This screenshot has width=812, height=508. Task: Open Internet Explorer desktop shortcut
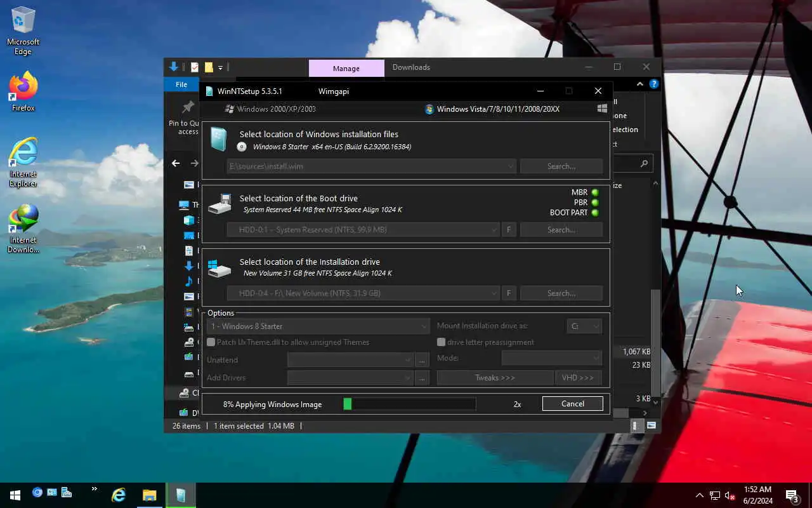23,163
